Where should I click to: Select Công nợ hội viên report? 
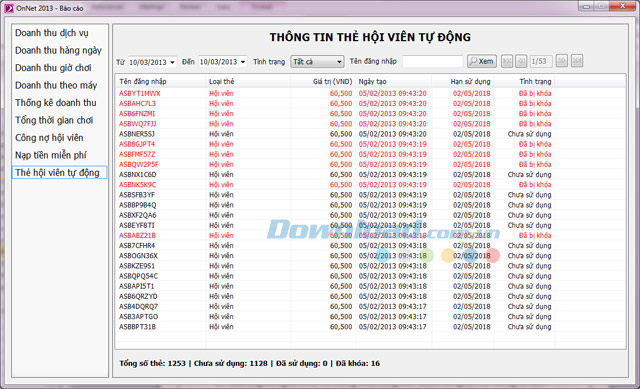coord(49,138)
